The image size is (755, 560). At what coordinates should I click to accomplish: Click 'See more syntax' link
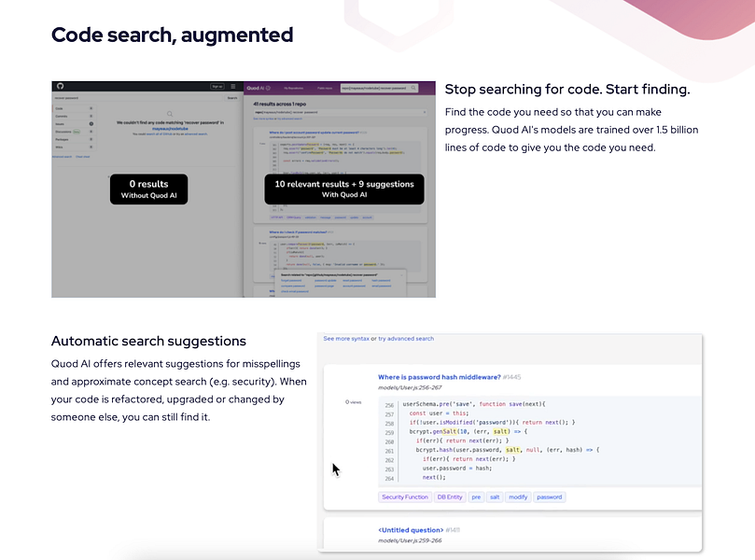point(346,339)
